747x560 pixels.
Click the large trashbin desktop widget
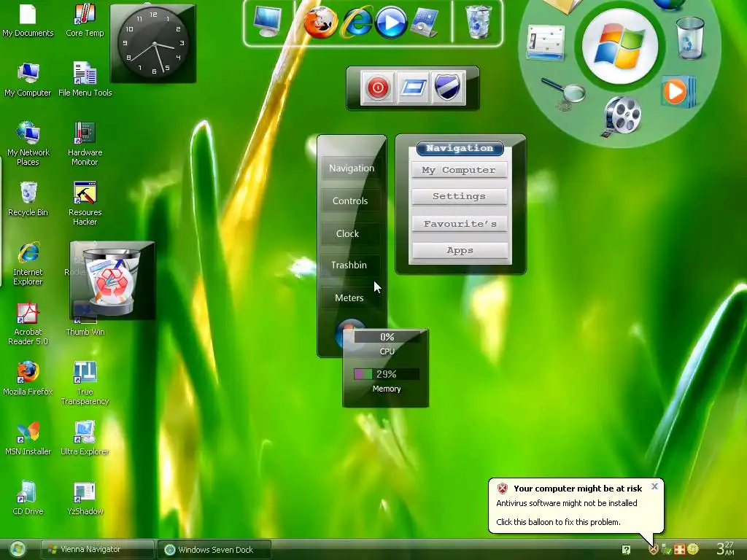tap(112, 281)
